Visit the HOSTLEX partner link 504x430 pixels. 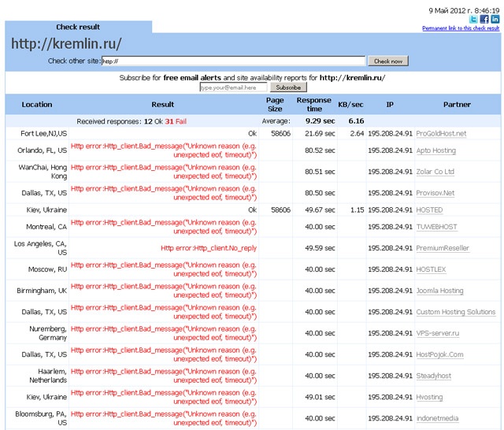(x=431, y=269)
